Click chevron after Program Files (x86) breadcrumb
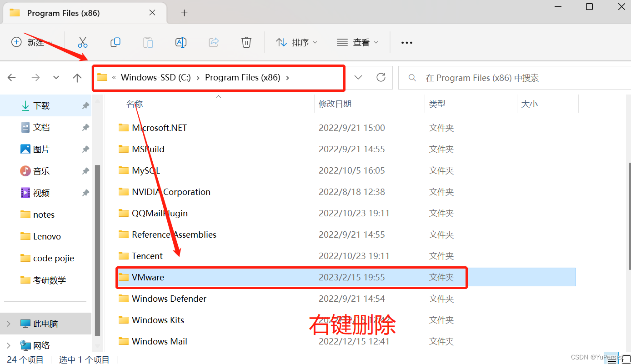This screenshot has width=631, height=364. click(287, 78)
